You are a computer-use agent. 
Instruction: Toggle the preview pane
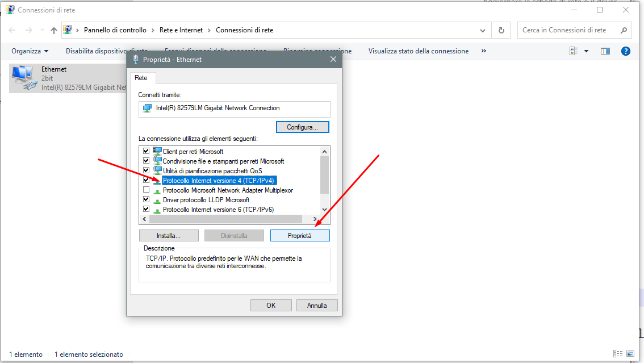point(605,51)
